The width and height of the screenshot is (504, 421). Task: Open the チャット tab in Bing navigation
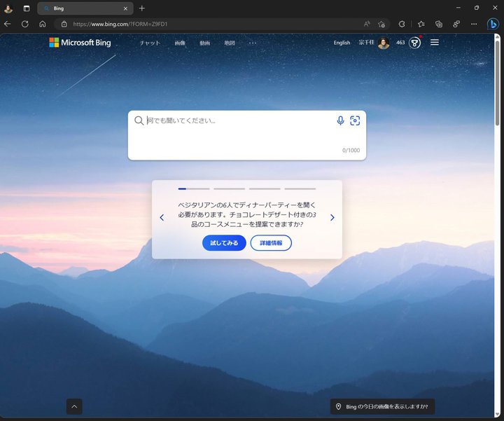point(150,43)
